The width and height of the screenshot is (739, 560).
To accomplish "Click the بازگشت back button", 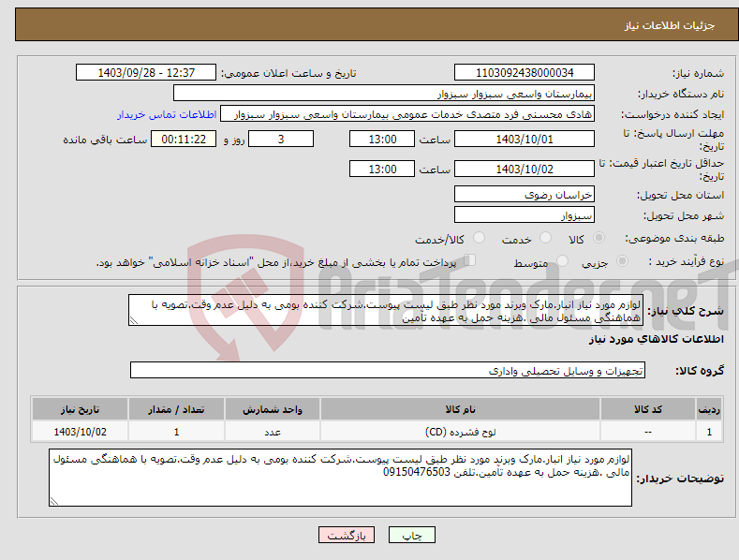I will coord(347,535).
